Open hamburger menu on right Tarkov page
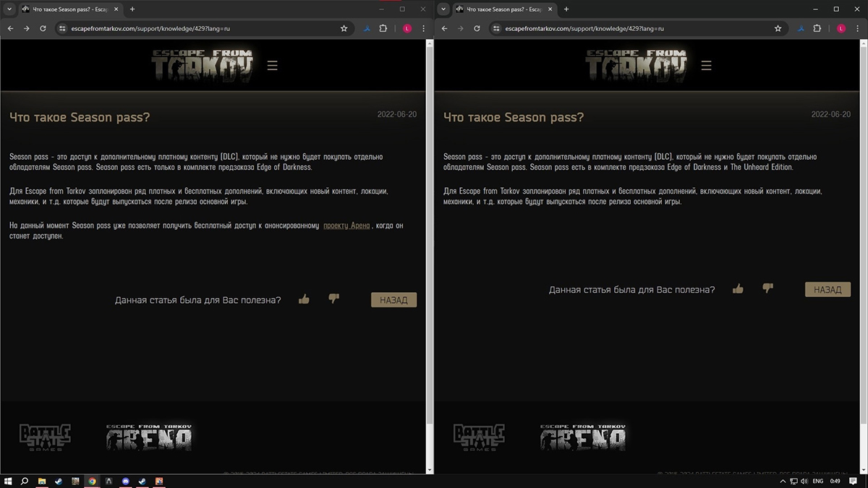This screenshot has height=488, width=868. tap(707, 66)
